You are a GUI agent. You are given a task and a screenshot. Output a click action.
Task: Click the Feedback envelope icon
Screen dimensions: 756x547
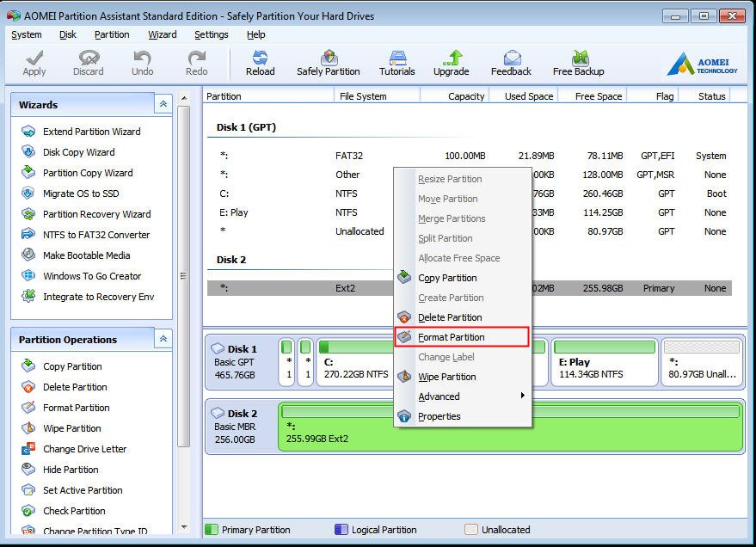[511, 58]
